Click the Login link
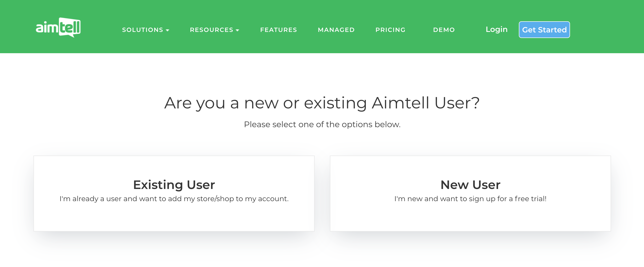644x267 pixels. (497, 29)
